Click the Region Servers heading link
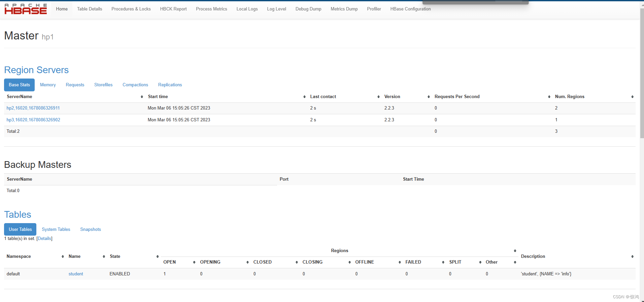The width and height of the screenshot is (644, 302). pos(36,70)
